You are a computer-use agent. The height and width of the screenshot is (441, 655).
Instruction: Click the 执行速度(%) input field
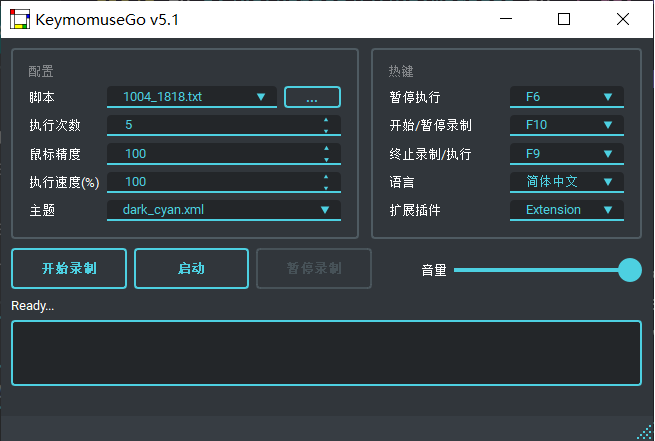(x=223, y=182)
